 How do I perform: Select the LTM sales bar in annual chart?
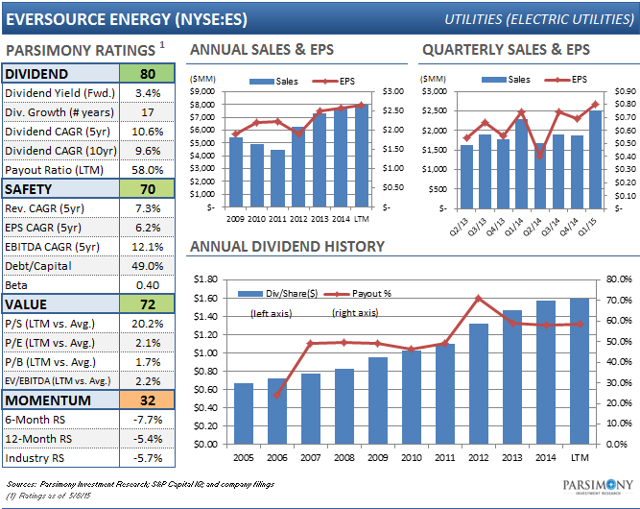click(362, 156)
